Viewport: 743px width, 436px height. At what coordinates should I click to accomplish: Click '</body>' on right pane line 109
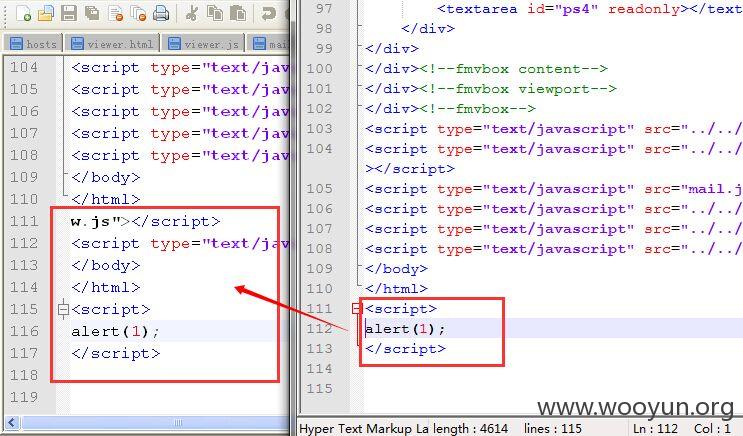[397, 269]
